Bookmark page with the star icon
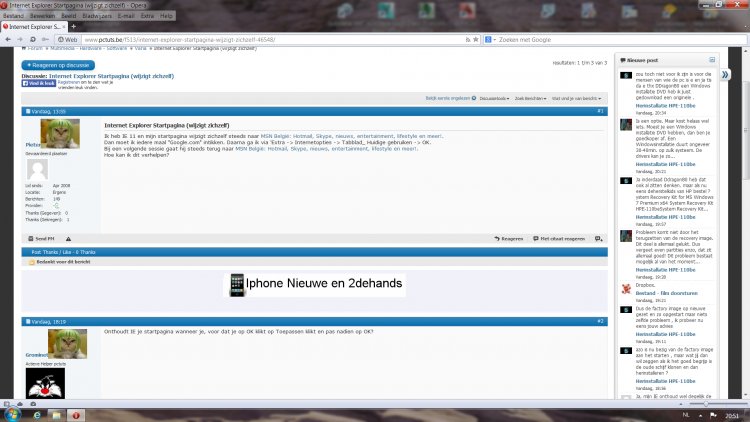 click(x=475, y=40)
